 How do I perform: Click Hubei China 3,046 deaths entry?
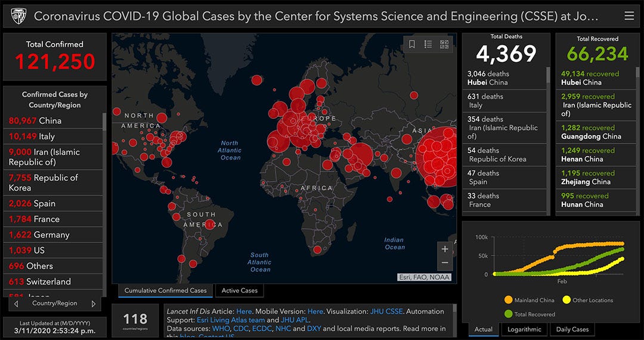pos(504,78)
